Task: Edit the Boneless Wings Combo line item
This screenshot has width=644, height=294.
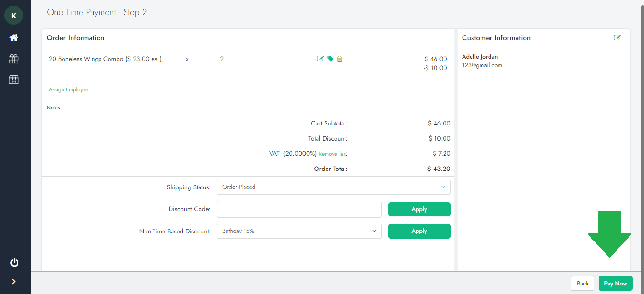Action: 320,59
